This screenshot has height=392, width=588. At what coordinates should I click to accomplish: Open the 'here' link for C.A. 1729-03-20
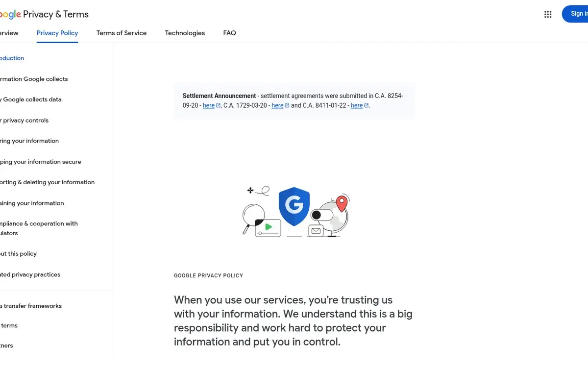pyautogui.click(x=280, y=105)
